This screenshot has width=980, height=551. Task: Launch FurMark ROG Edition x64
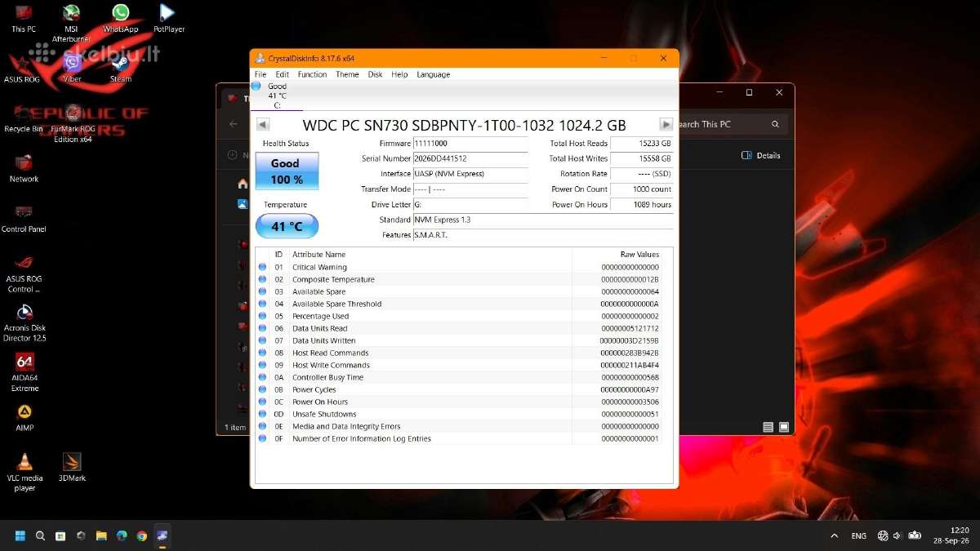(x=73, y=123)
